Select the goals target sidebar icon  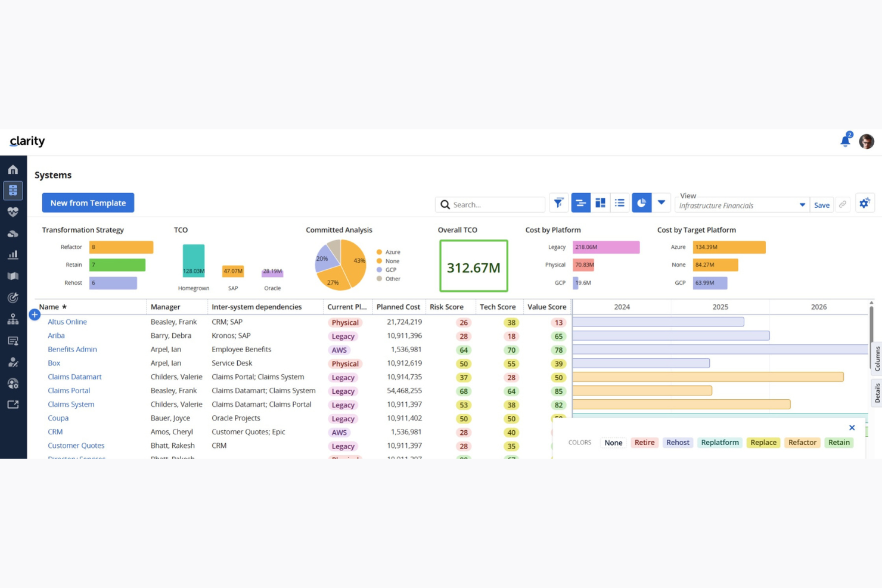coord(13,297)
